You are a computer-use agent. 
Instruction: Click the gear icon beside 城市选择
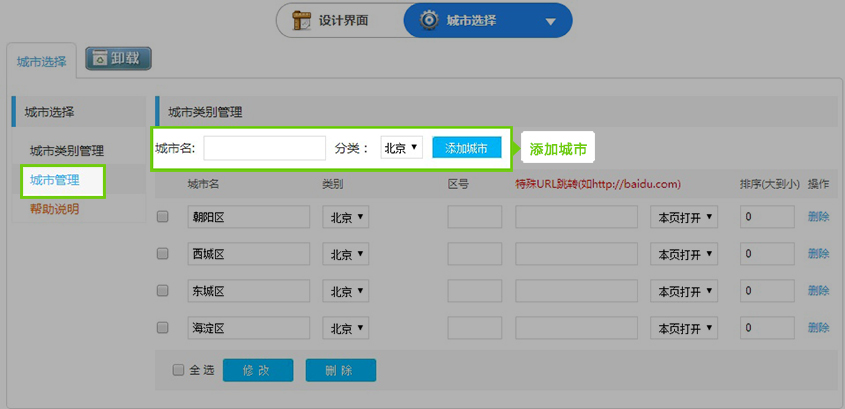[x=430, y=20]
